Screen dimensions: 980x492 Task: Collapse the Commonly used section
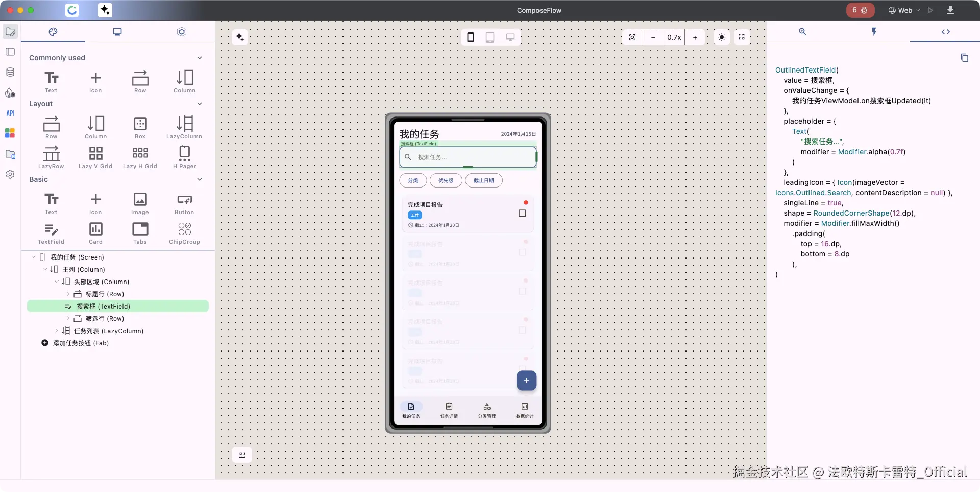tap(200, 58)
